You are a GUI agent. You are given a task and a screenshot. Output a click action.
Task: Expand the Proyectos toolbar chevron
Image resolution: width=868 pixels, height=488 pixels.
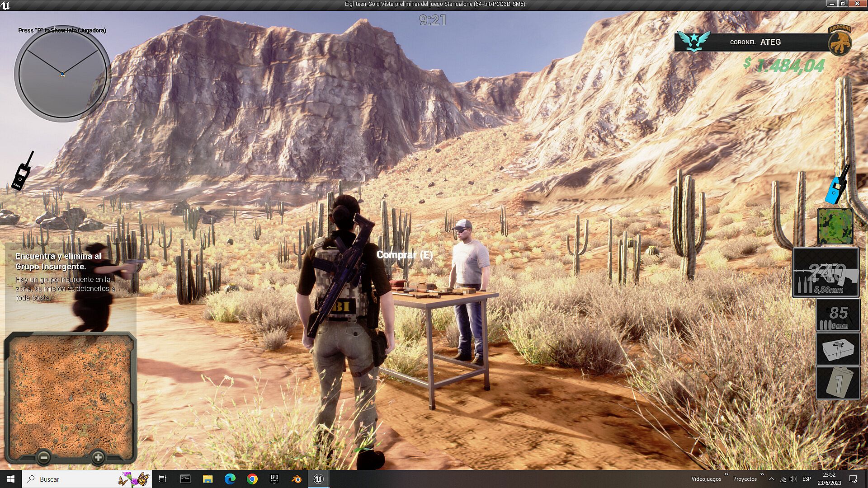[762, 475]
